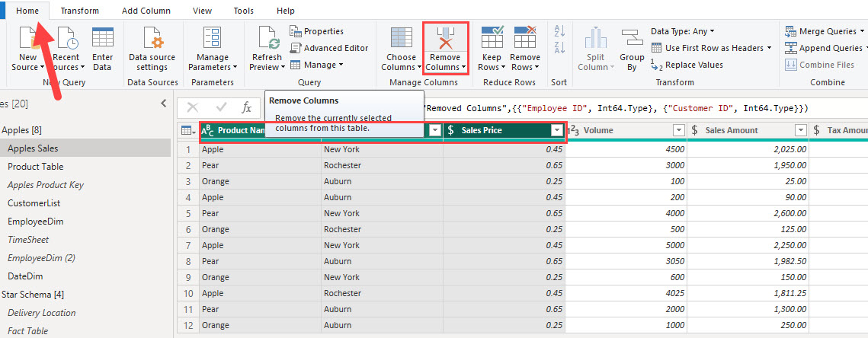This screenshot has width=868, height=338.
Task: Switch to the Transform tab
Action: pyautogui.click(x=80, y=11)
